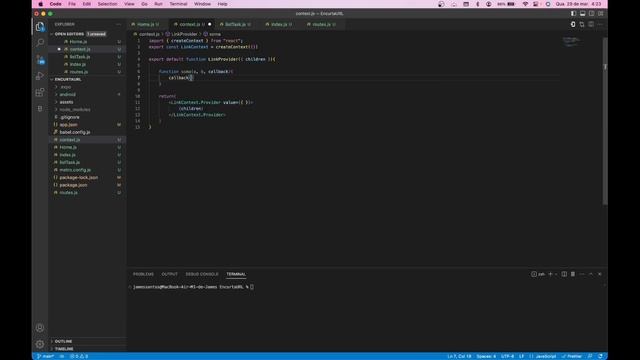The height and width of the screenshot is (360, 640).
Task: Click the zsh terminal shell indicator
Action: (538, 274)
